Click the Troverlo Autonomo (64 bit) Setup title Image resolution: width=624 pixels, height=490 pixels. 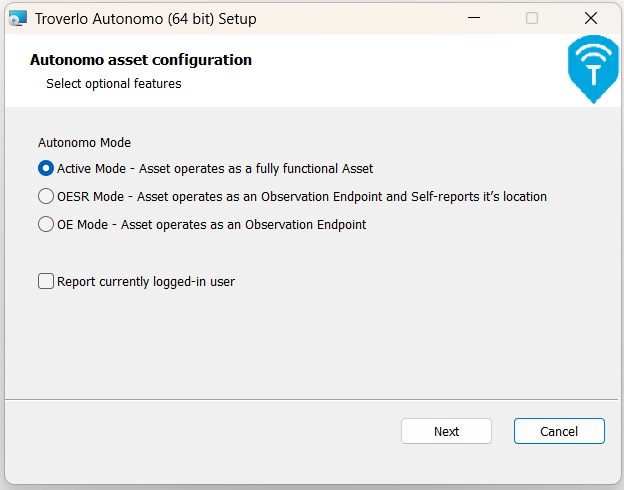146,19
